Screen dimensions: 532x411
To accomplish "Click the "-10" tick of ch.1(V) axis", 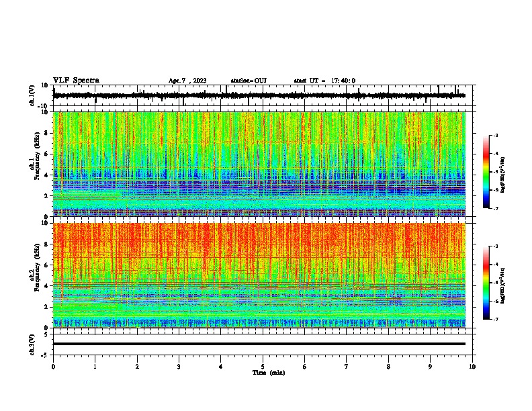I will pyautogui.click(x=44, y=106).
